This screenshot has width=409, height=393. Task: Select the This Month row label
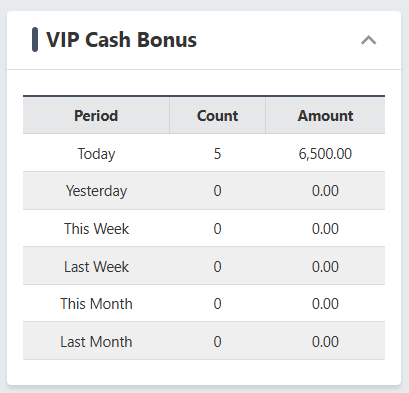click(96, 304)
